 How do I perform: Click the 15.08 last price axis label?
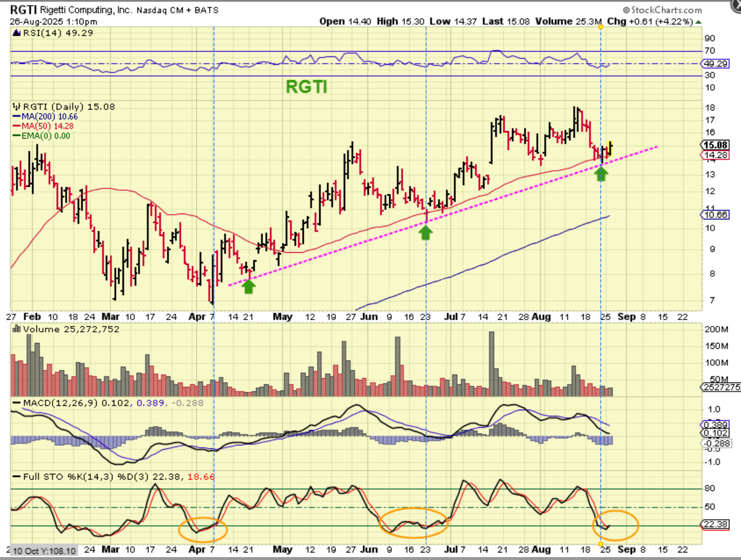[715, 145]
